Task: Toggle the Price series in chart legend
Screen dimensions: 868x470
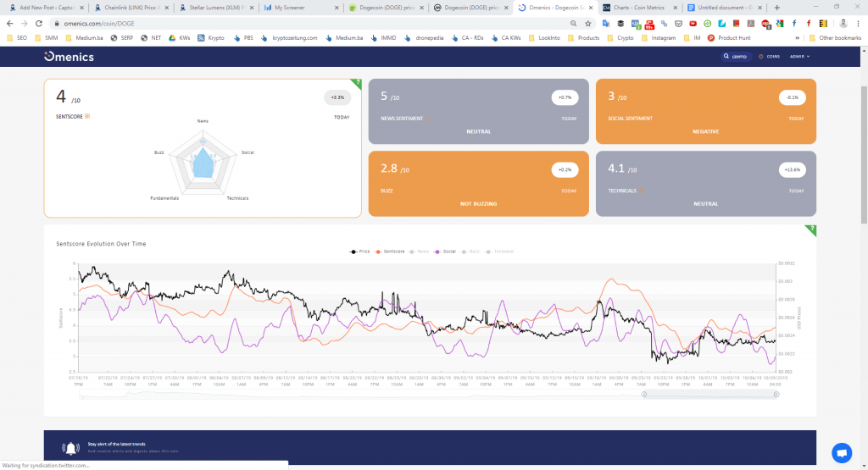Action: [359, 252]
